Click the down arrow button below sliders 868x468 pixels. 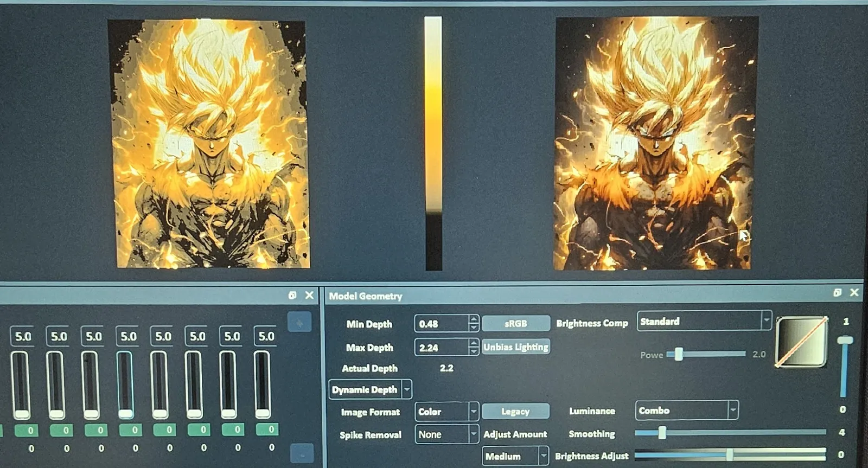pyautogui.click(x=302, y=453)
